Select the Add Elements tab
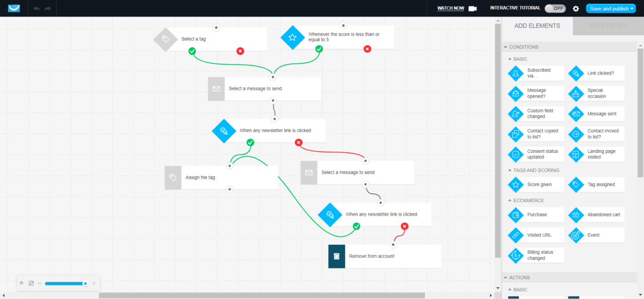This screenshot has width=644, height=299. click(537, 26)
